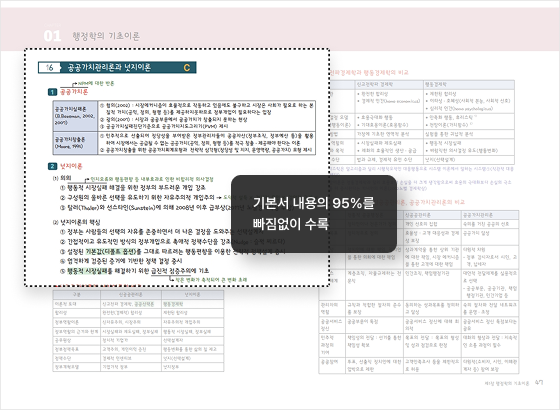Click the line "엄격하게 검증된 증거에 기반한 정책 결정 중시"
This screenshot has width=560, height=410.
click(121, 261)
